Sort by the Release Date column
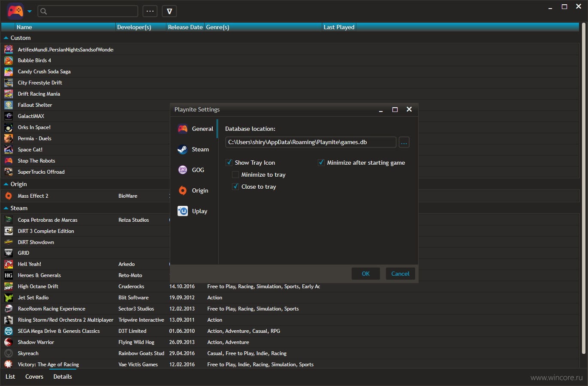The image size is (588, 386). pos(185,27)
